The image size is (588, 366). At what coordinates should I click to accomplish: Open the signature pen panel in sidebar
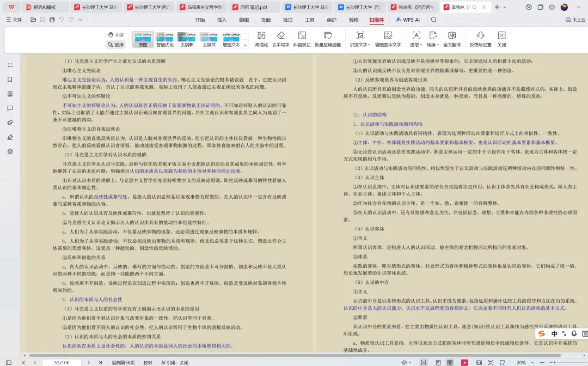pos(10,137)
